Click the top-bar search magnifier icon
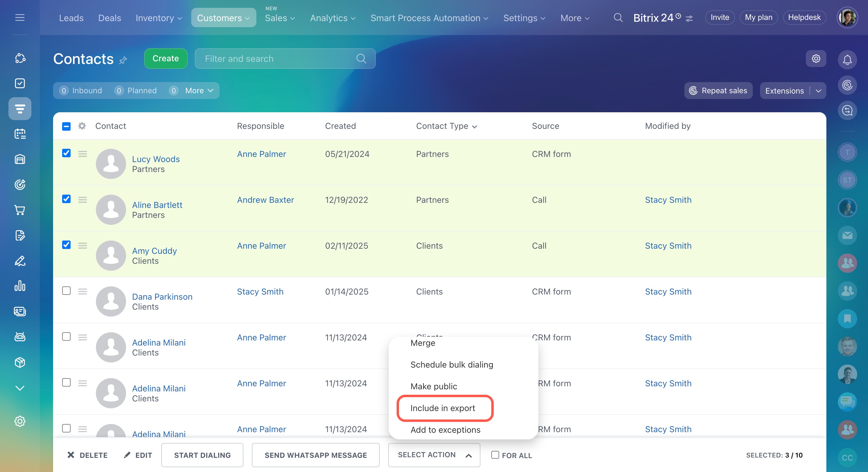The height and width of the screenshot is (472, 868). point(618,18)
